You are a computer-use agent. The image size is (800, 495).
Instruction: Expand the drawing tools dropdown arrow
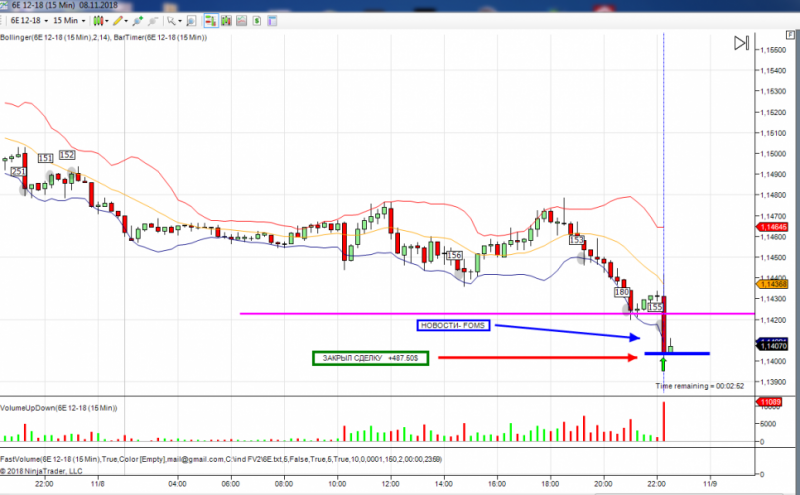[126, 21]
